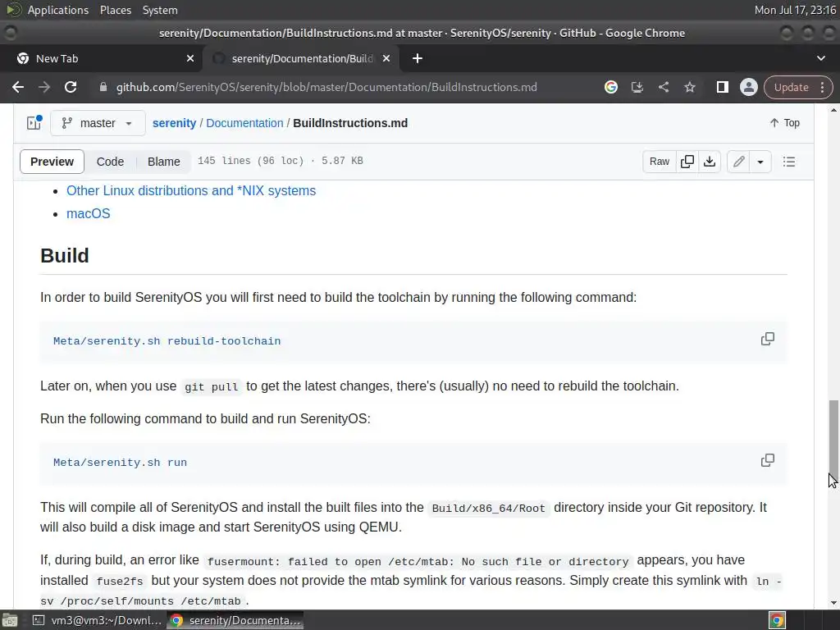
Task: Click the Raw button
Action: tap(660, 162)
